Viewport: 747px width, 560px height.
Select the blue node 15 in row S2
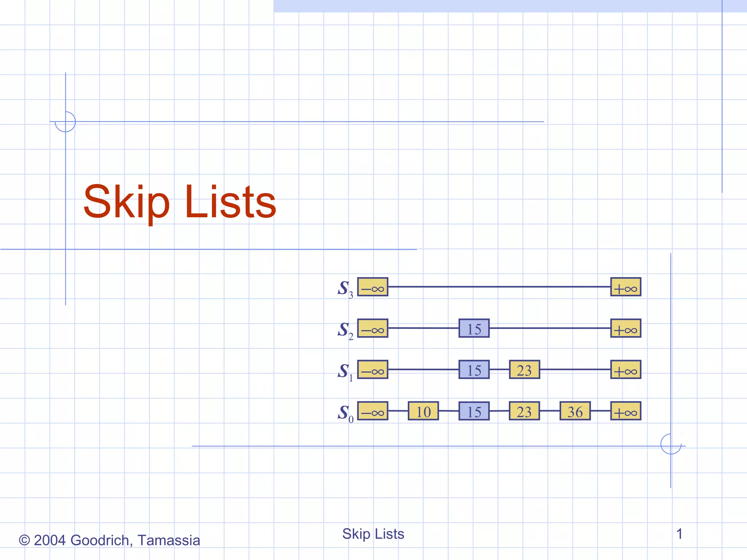(474, 328)
